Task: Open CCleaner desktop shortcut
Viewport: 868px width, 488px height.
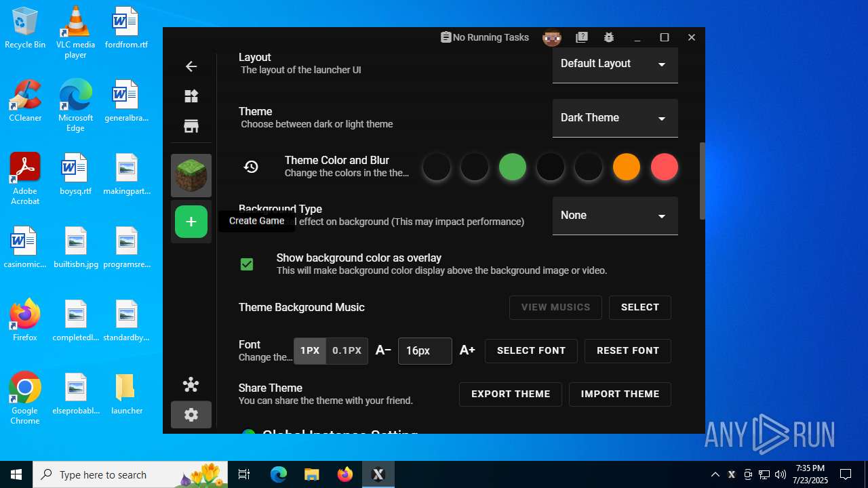Action: pyautogui.click(x=25, y=102)
